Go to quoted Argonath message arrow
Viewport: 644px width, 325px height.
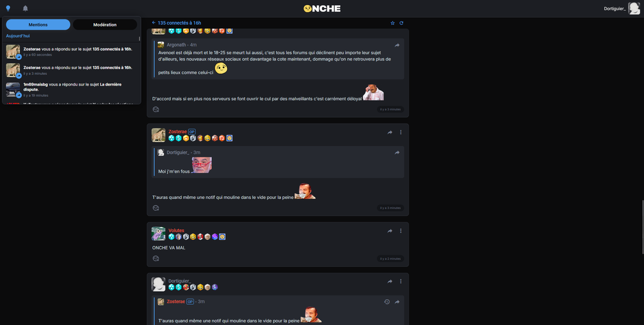[x=397, y=45]
